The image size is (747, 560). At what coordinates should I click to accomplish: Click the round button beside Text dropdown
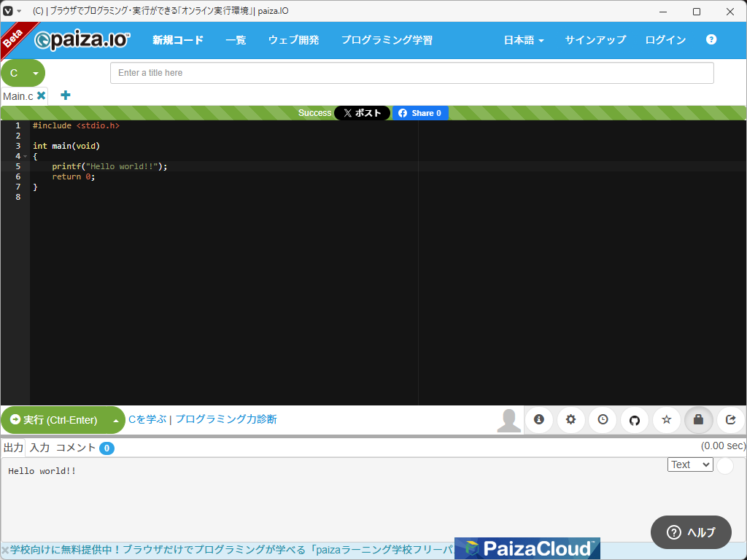[725, 465]
